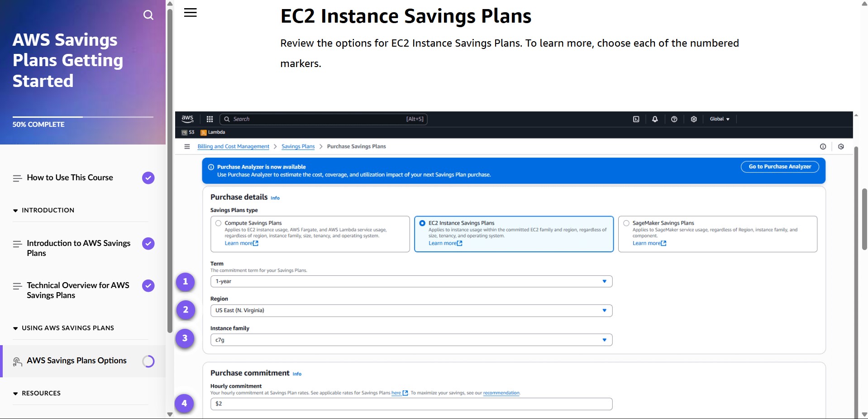Viewport: 868px width, 419px height.
Task: Follow the Billing and Cost Management breadcrumb link
Action: 233,146
